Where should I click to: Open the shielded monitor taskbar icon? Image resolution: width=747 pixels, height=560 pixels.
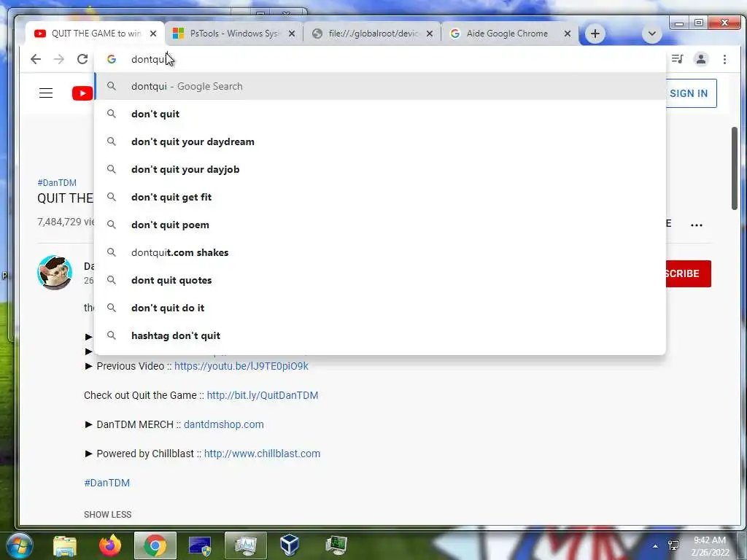(200, 546)
